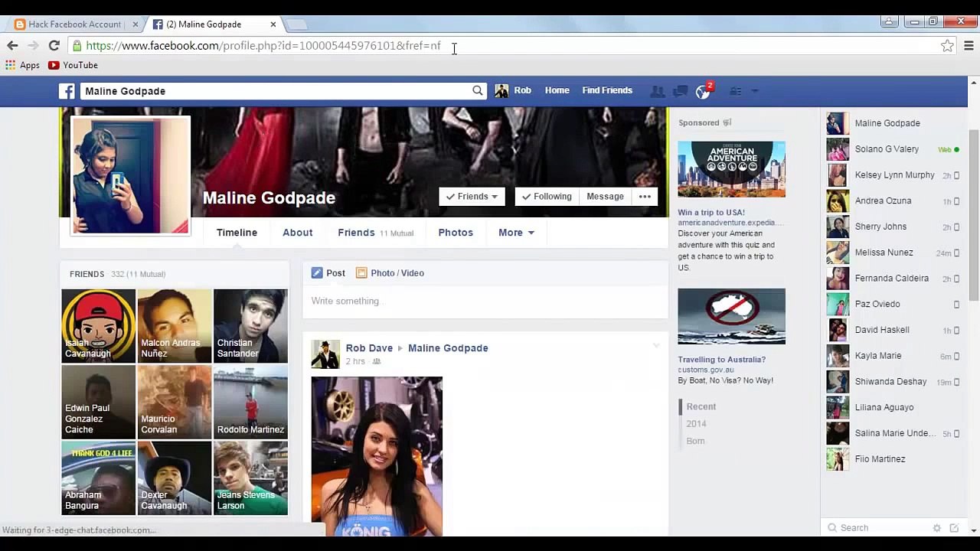Choose Photo / Video composer option

point(390,273)
